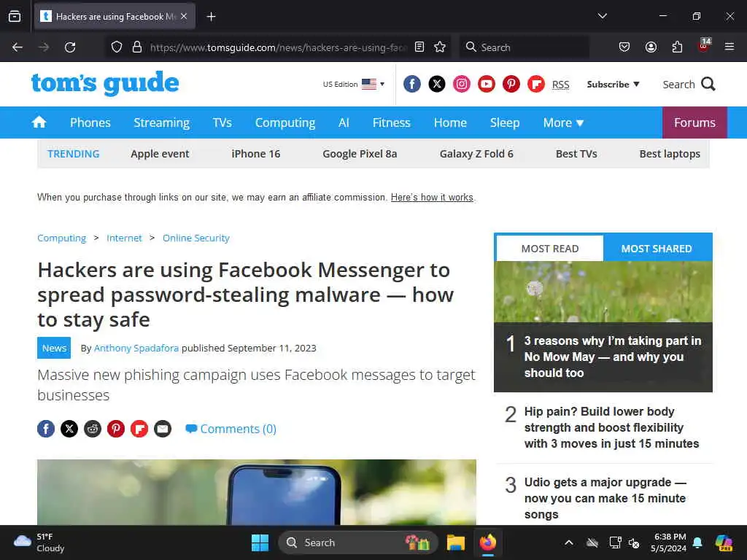Open Firefox View icon at top left
747x560 pixels.
coord(15,17)
